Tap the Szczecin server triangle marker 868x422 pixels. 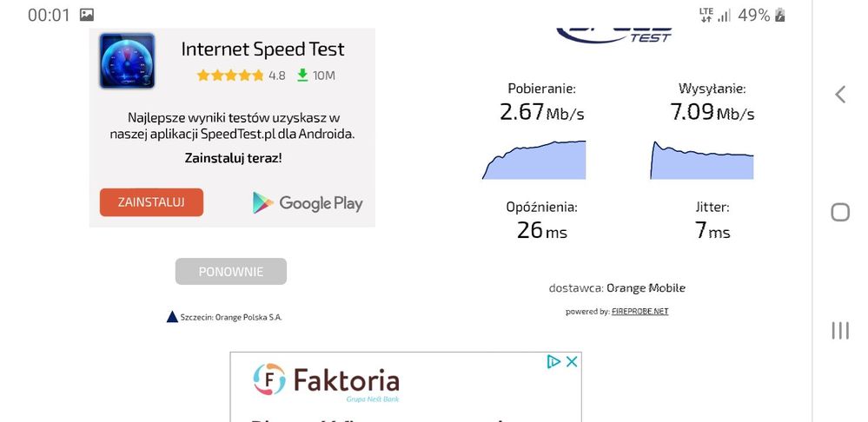coord(172,317)
